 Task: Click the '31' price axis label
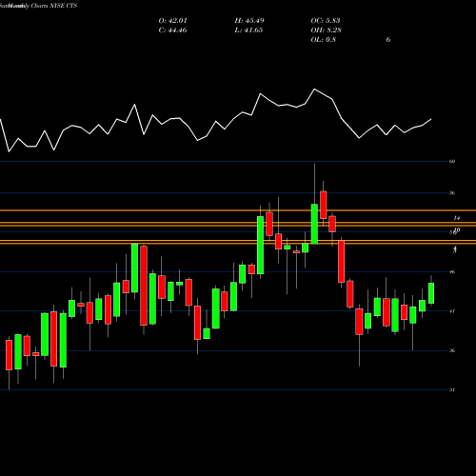[452, 389]
